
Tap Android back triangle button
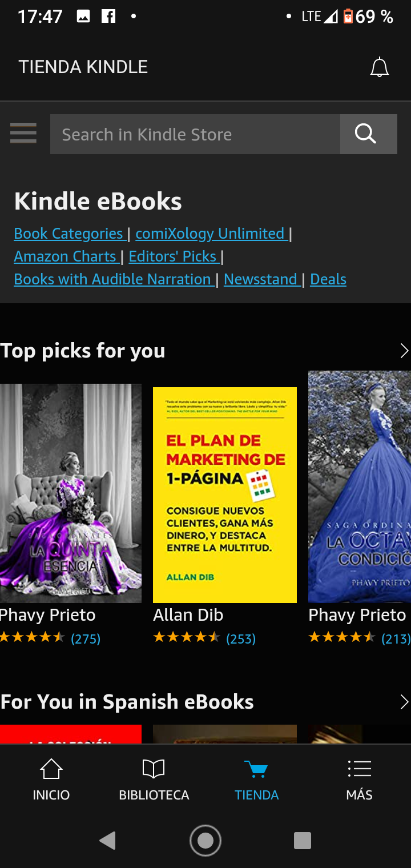click(x=108, y=841)
